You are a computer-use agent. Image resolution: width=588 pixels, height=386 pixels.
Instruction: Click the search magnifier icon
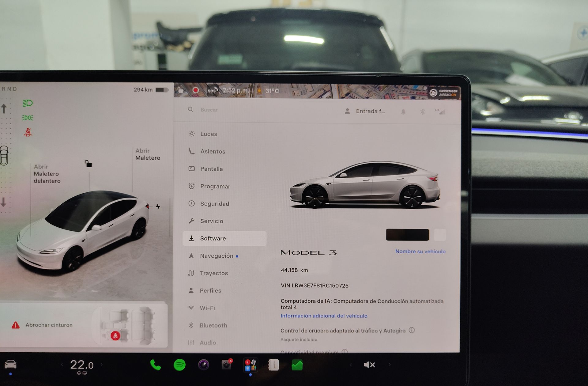[190, 109]
